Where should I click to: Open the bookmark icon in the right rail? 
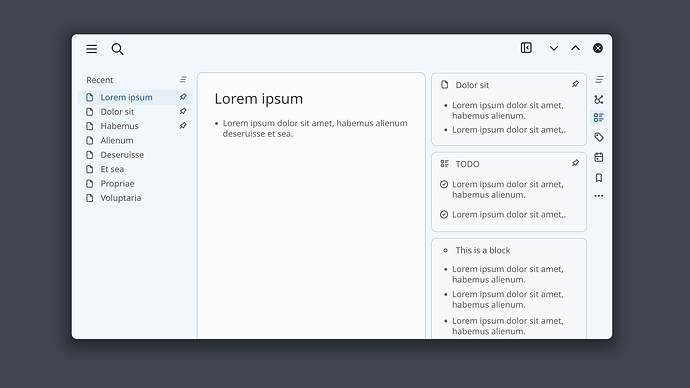[598, 178]
